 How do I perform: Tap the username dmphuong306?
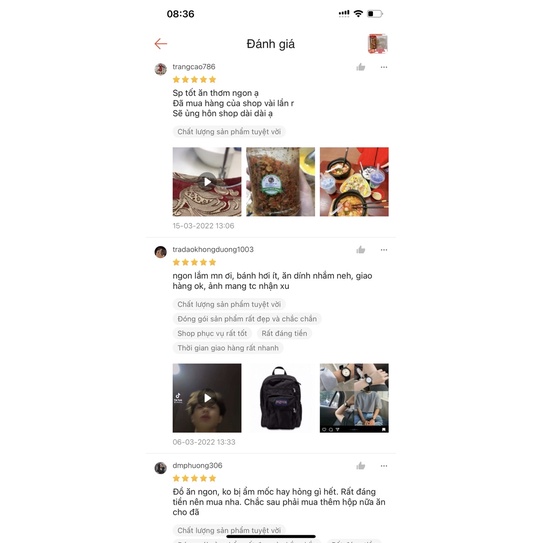(197, 465)
